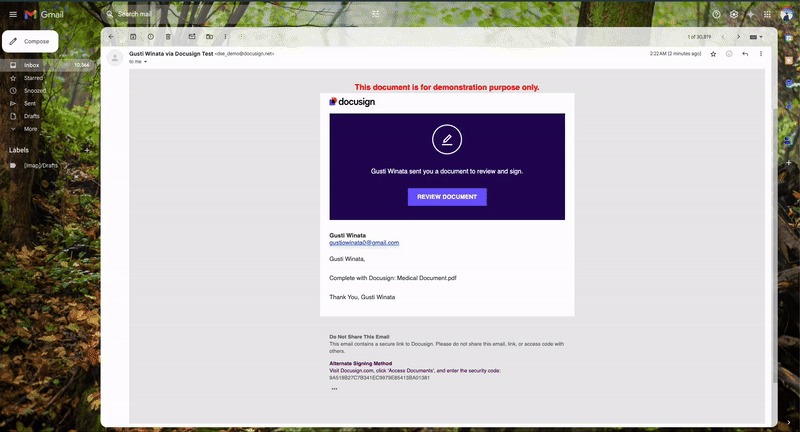Click the sender name 'Gusti Winata via Docusign Test'
The height and width of the screenshot is (432, 800).
tap(171, 54)
